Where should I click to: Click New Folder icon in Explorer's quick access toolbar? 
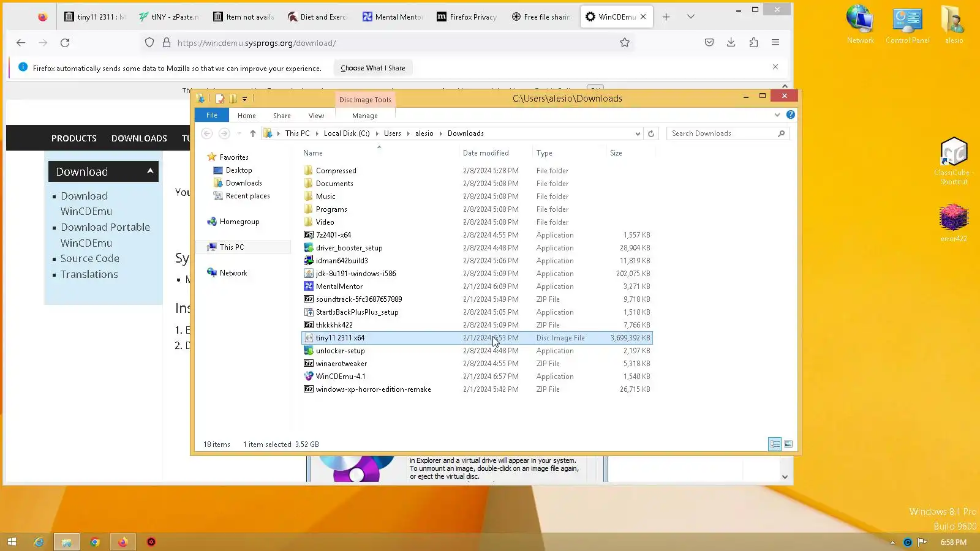tap(233, 99)
